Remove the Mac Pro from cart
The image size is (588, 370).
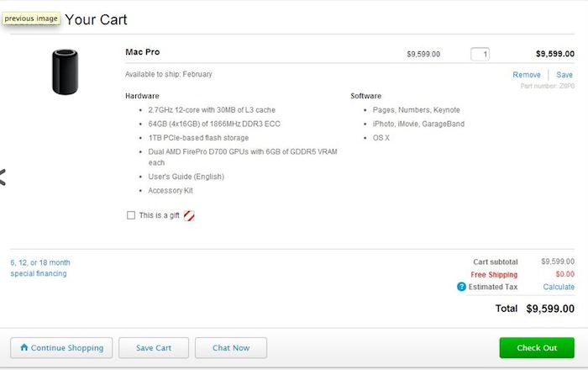pos(527,75)
